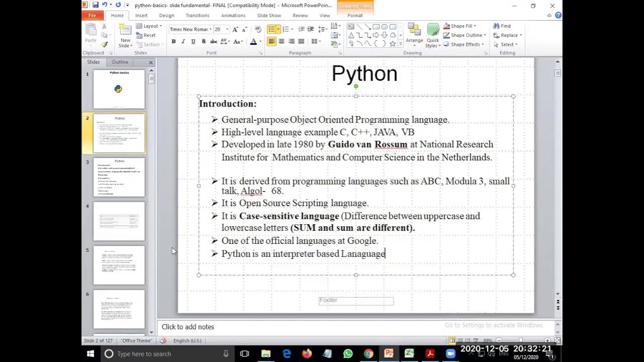Open the Drawing Tools Format tab

(x=355, y=16)
